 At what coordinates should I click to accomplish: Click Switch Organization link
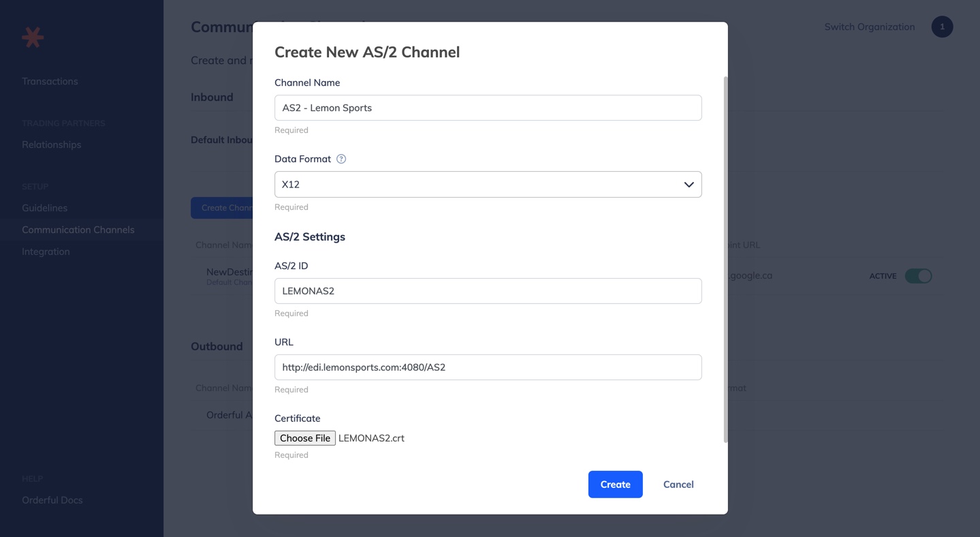coord(870,27)
